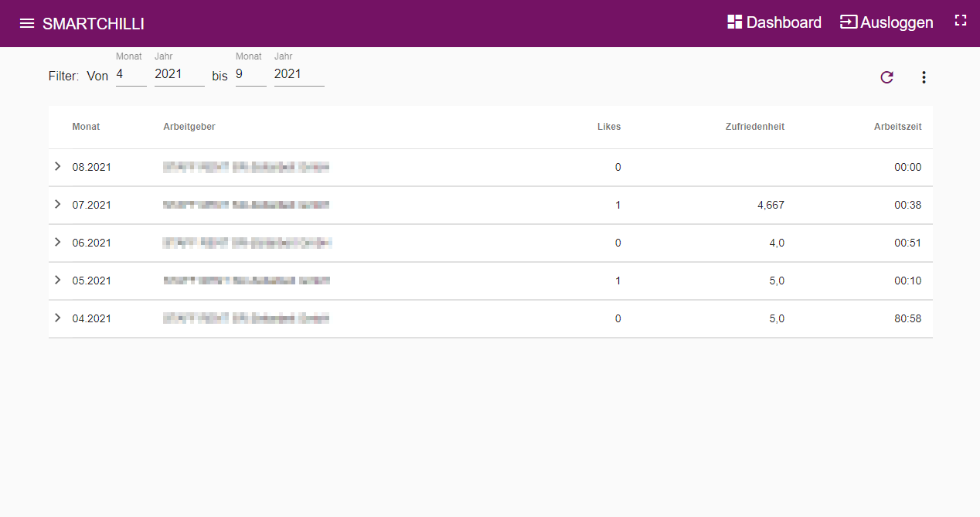This screenshot has height=517, width=980.
Task: Expand the 07.2021 row
Action: click(58, 204)
